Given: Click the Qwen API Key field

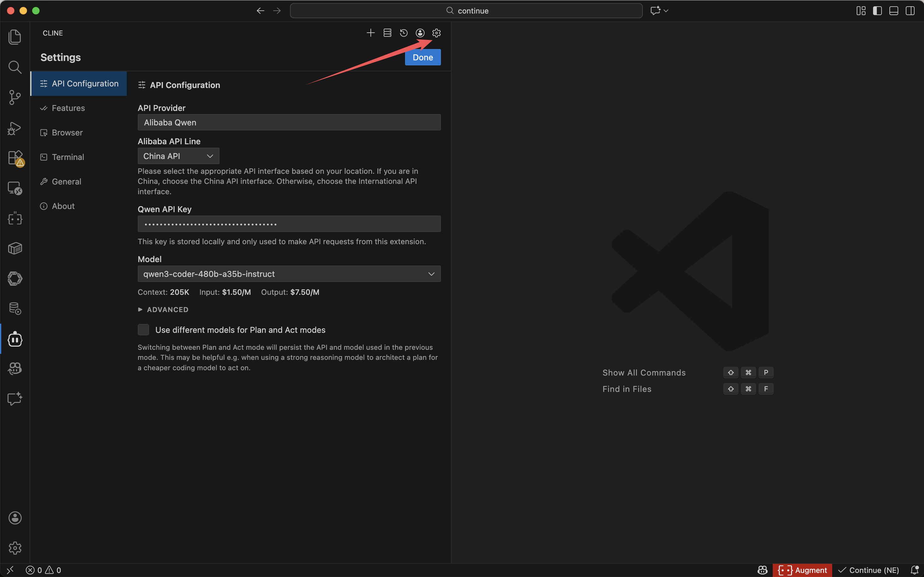Looking at the screenshot, I should [289, 224].
